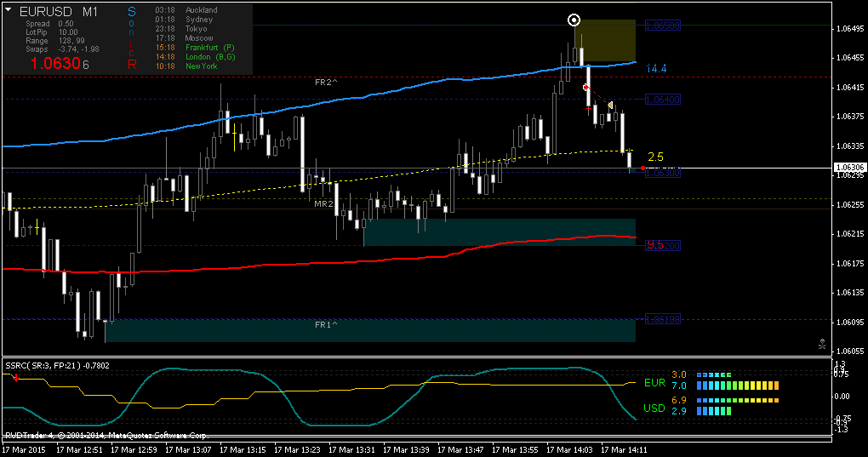The height and width of the screenshot is (457, 868).
Task: Click the USD 6.9 thin strength meter
Action: click(738, 401)
